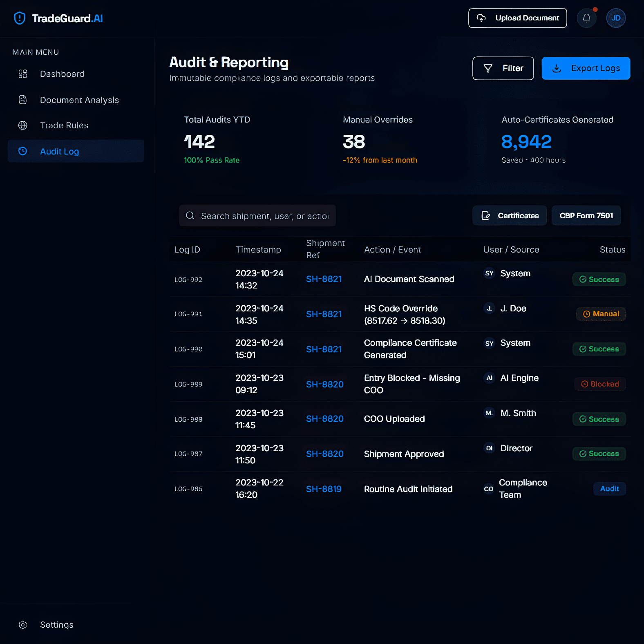The width and height of the screenshot is (644, 644).
Task: Click the notification bell icon
Action: tap(586, 18)
